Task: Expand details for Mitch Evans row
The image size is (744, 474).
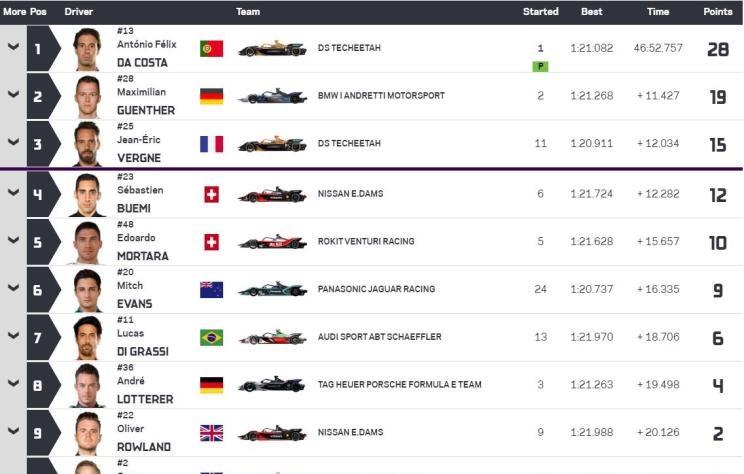Action: 13,288
